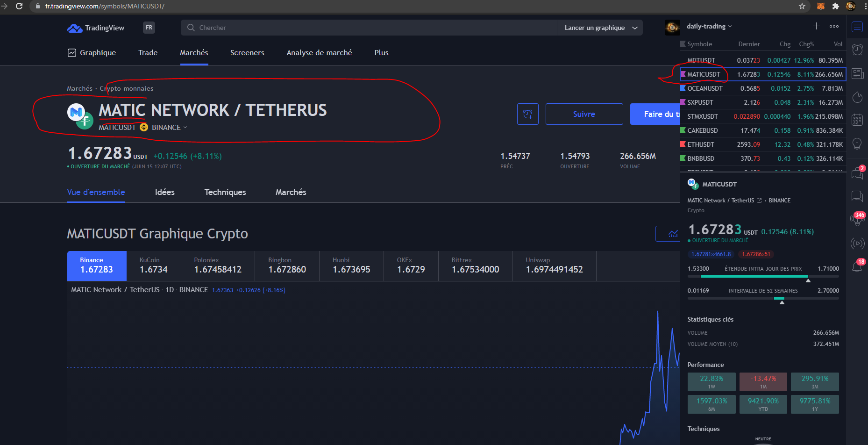Add symbol with plus icon

(816, 26)
